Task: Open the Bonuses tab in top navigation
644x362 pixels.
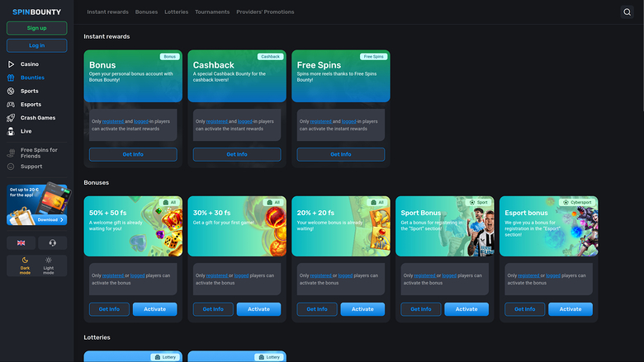Action: pos(146,12)
